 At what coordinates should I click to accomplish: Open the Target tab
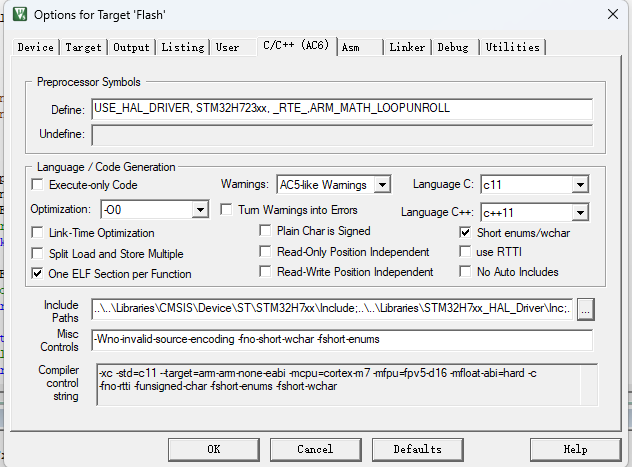tap(83, 47)
